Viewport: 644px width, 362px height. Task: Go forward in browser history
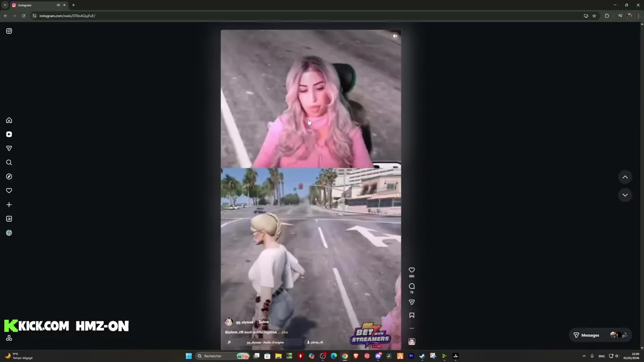[x=14, y=16]
